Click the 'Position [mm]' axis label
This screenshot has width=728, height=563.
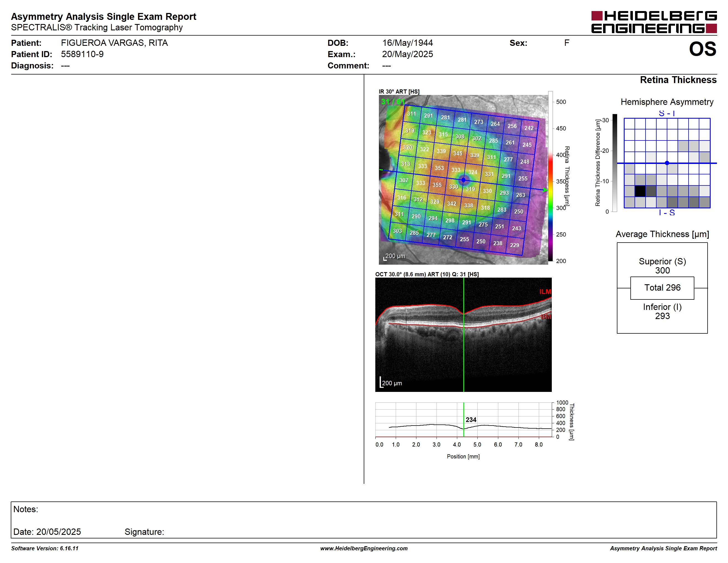point(463,456)
